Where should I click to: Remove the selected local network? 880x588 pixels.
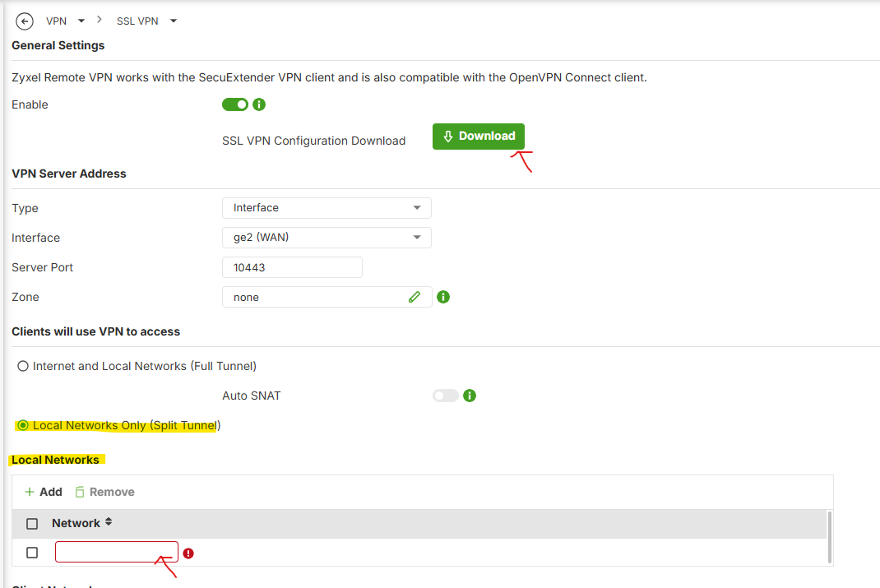coord(105,492)
